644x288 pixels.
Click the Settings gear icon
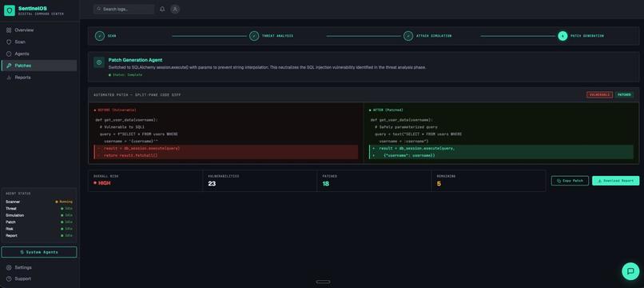coord(9,267)
